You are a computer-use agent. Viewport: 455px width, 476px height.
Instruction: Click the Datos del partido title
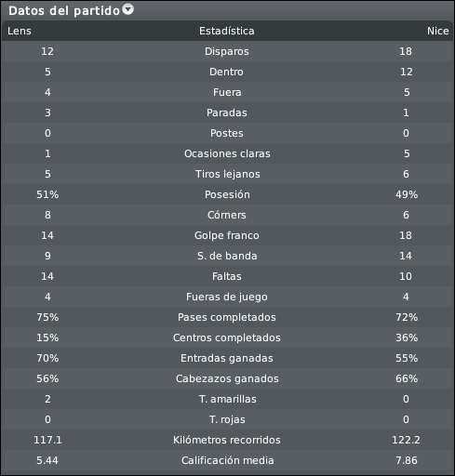click(64, 10)
